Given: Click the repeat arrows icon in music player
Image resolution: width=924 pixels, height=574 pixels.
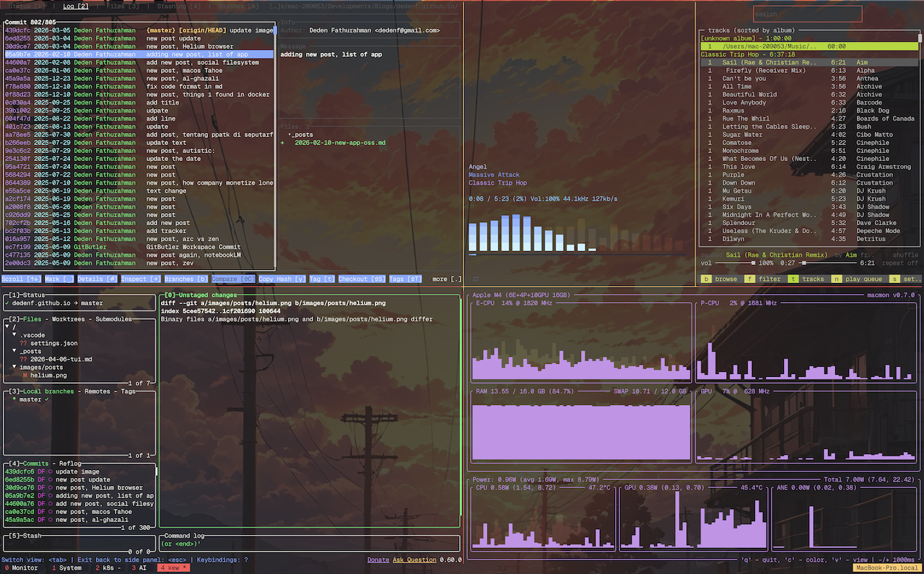Looking at the screenshot, I should pos(476,278).
